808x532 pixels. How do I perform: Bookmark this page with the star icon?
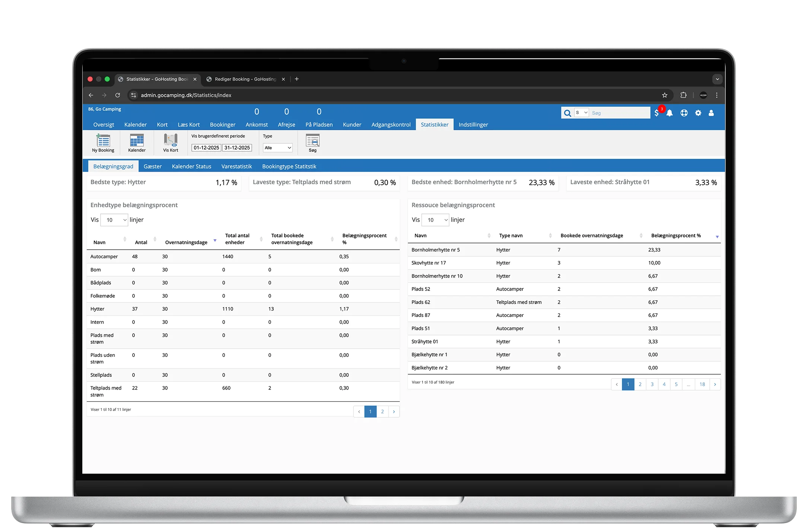(x=665, y=95)
